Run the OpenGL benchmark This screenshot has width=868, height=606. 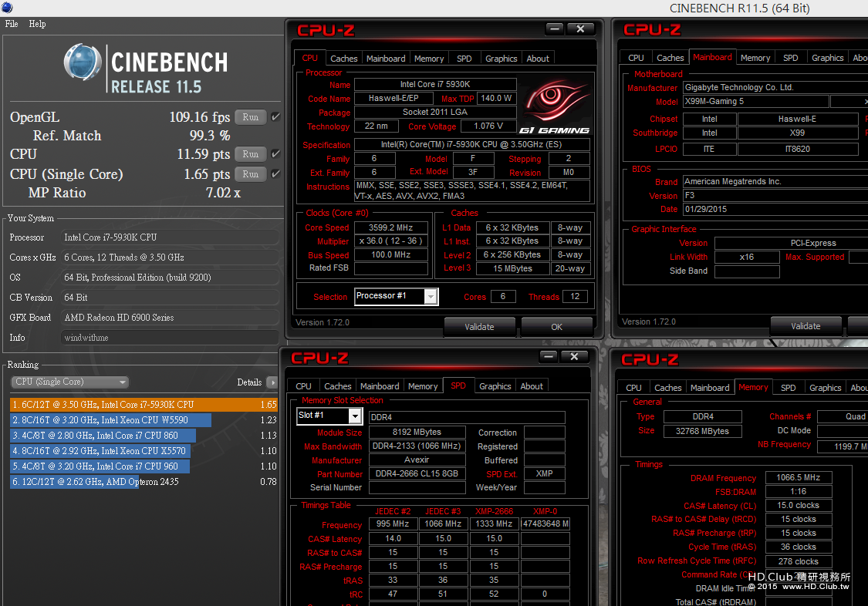(x=250, y=116)
